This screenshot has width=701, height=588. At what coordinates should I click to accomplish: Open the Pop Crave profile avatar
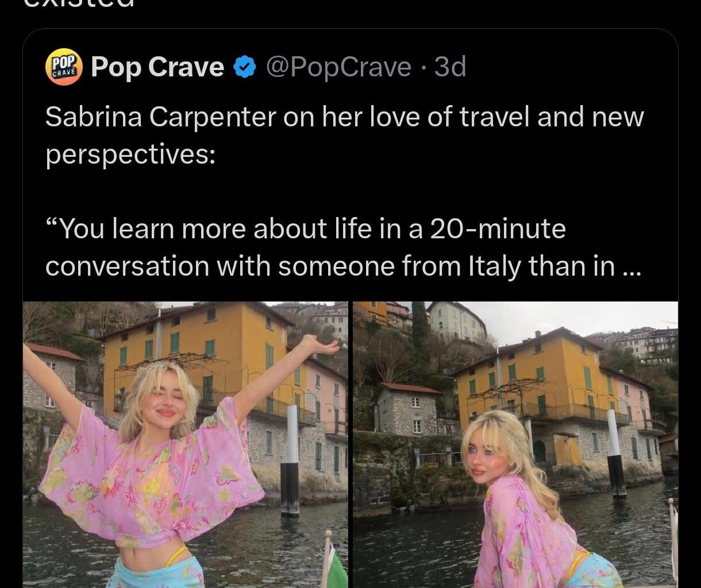tap(64, 67)
